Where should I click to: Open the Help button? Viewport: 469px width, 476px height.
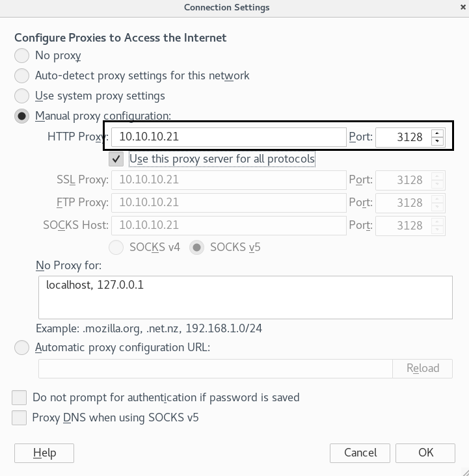point(44,453)
